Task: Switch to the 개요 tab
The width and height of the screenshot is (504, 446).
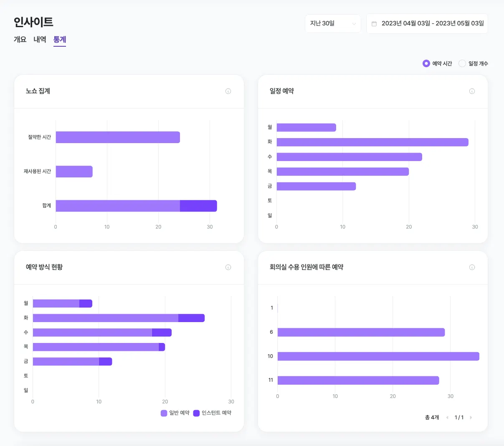Action: (20, 40)
